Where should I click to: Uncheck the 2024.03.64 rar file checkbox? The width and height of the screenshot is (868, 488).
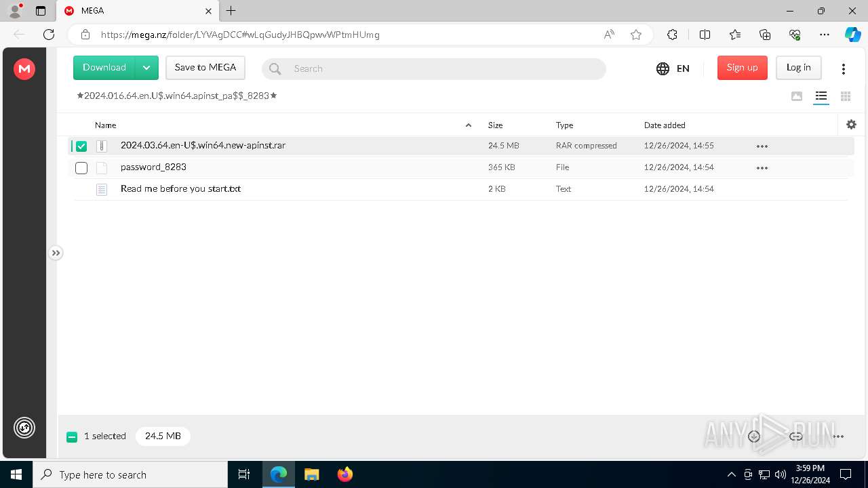point(81,146)
